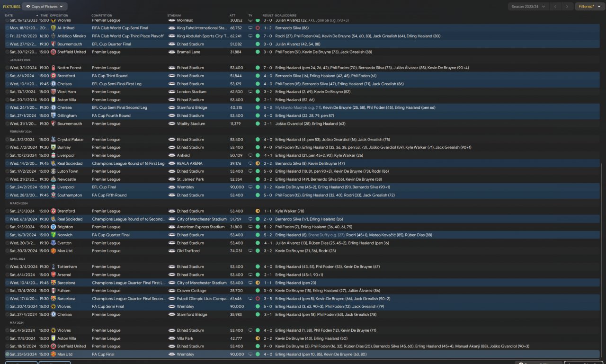This screenshot has height=364, width=606.
Task: Tick the checkbox for the West Ham fixture
Action: (x=8, y=92)
